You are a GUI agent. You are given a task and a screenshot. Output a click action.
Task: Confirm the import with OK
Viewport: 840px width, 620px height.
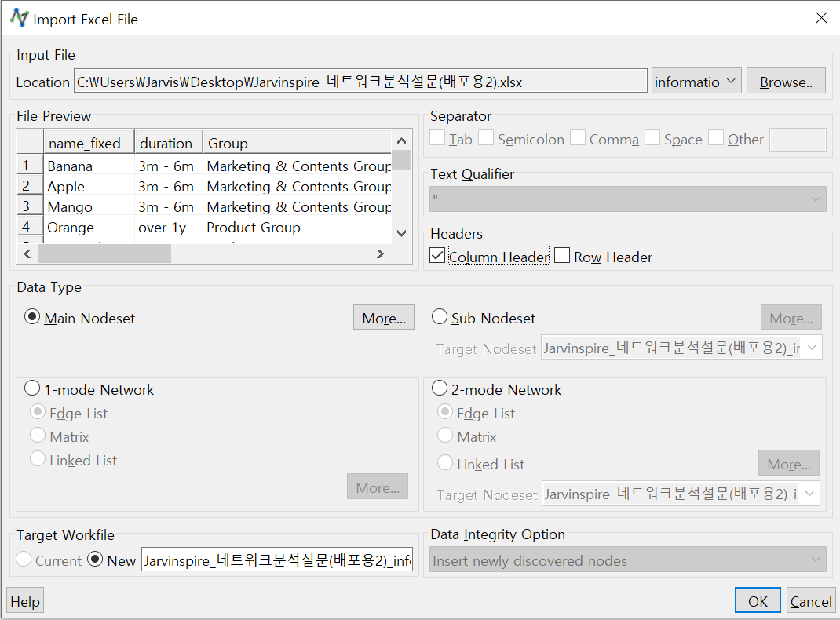pyautogui.click(x=758, y=600)
